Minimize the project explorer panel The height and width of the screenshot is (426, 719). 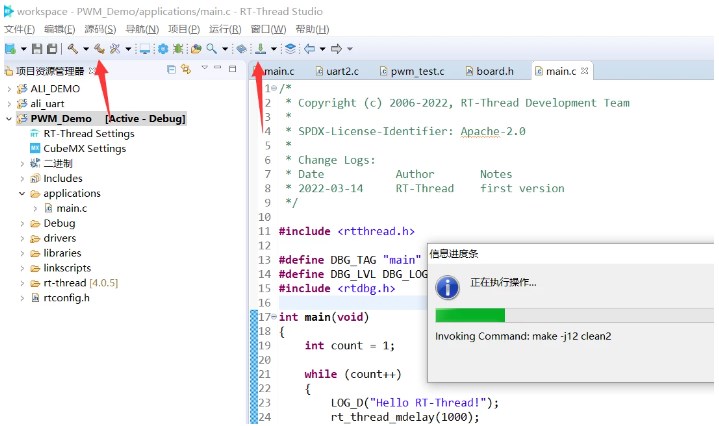tap(218, 68)
